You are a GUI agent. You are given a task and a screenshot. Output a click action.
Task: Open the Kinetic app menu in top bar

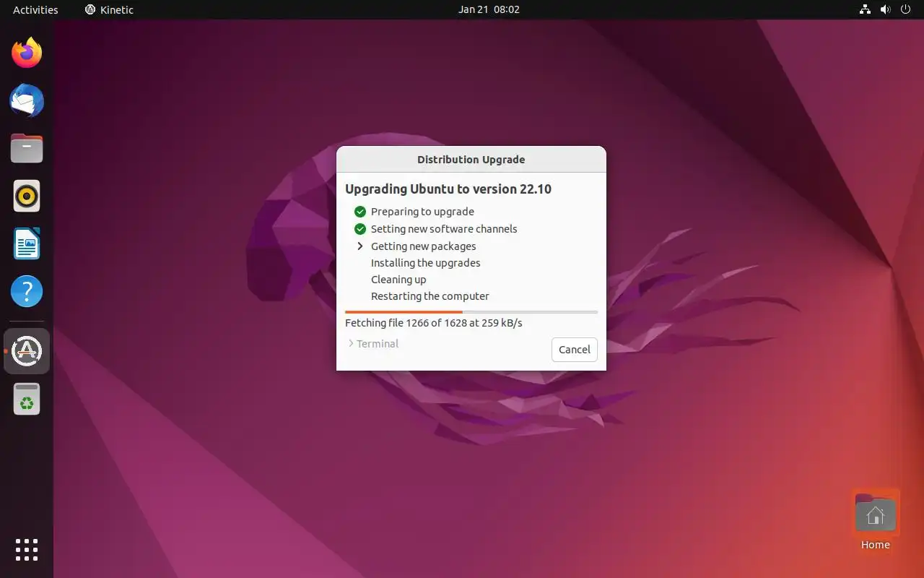tap(109, 9)
